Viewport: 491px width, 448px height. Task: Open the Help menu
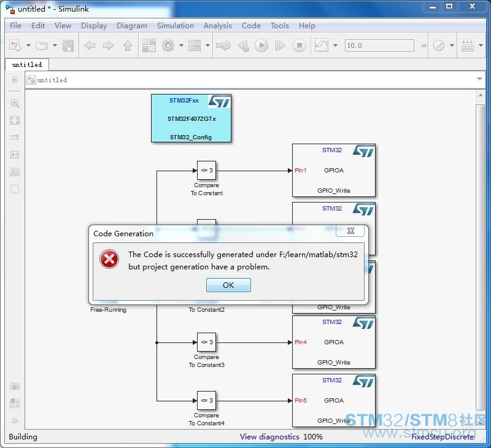pos(307,26)
